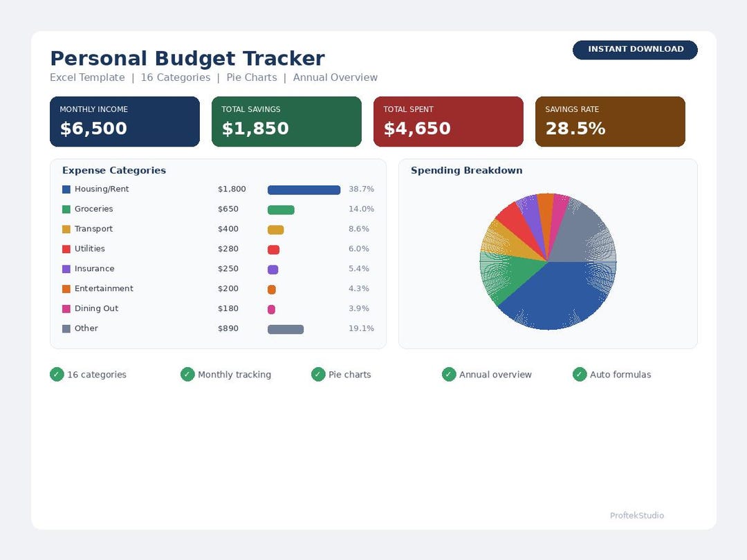Viewport: 747px width, 560px height.
Task: Click the Annual Overview subtitle text
Action: point(335,77)
